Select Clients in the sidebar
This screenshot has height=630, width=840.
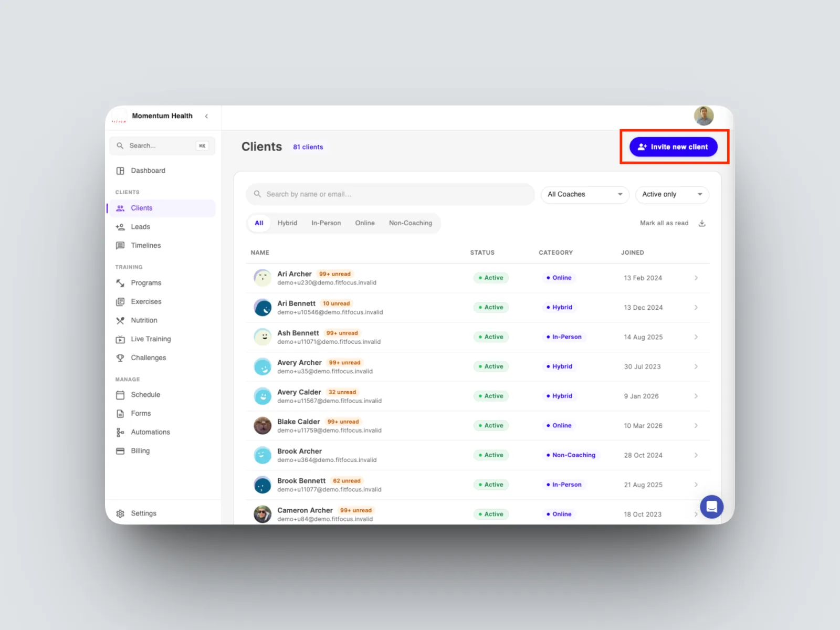(162, 208)
